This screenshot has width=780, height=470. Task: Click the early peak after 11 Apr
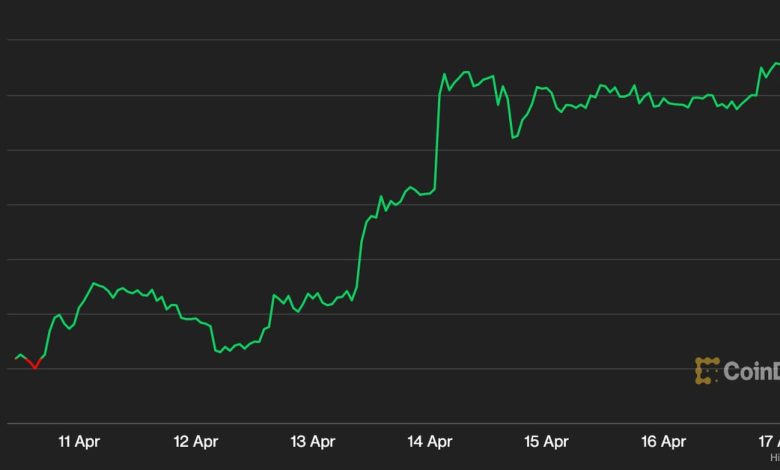(x=94, y=283)
